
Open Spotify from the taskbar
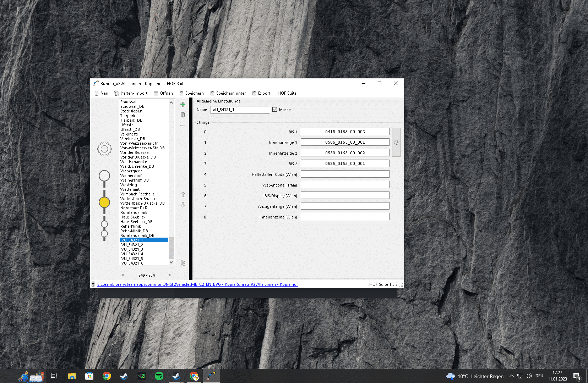coord(159,376)
